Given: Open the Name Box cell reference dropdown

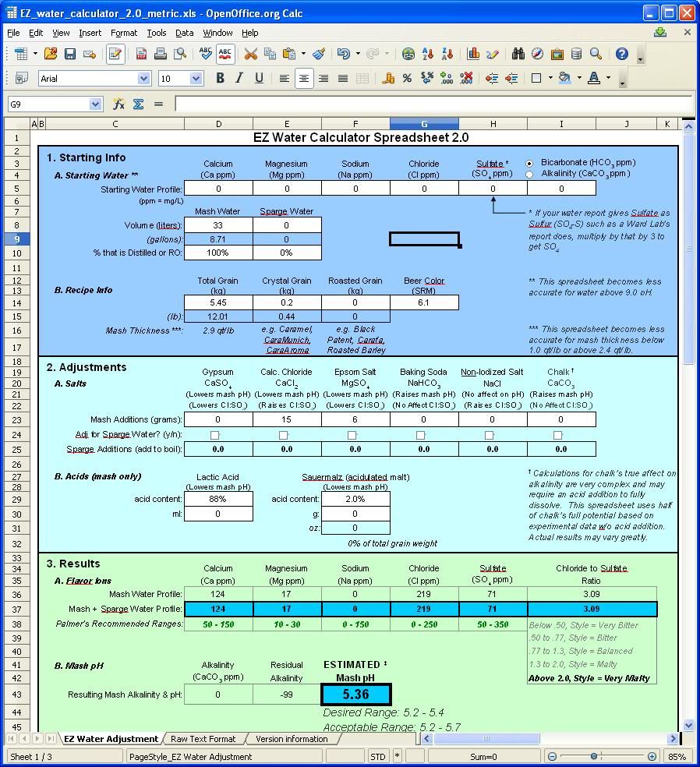Looking at the screenshot, I should (95, 104).
